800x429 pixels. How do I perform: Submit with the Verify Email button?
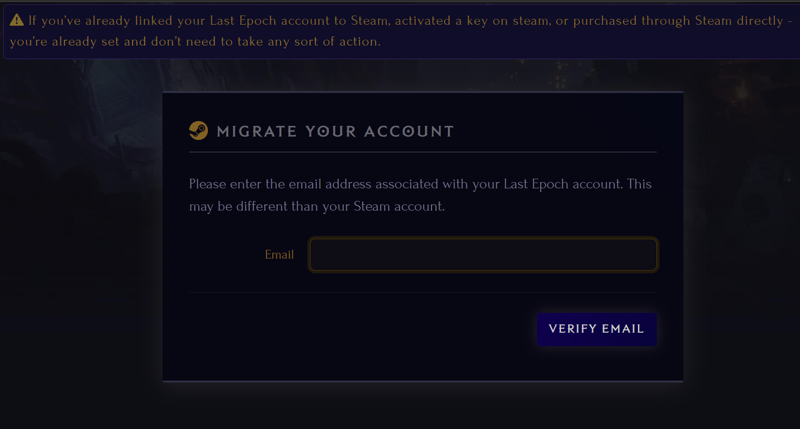coord(596,329)
